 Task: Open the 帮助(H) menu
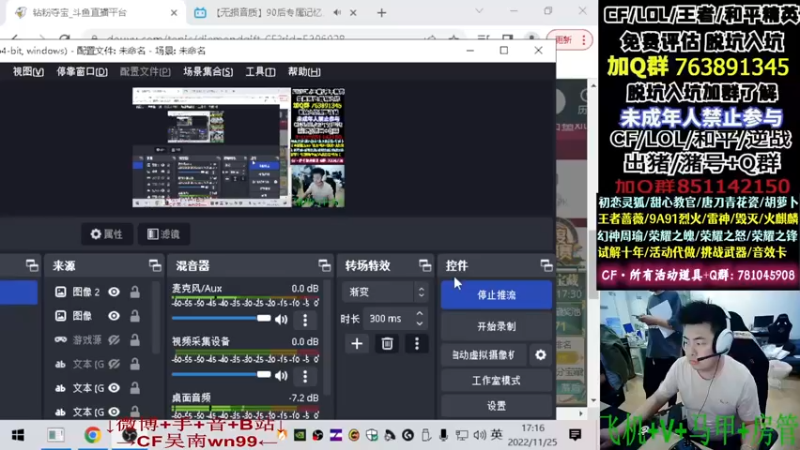[304, 72]
